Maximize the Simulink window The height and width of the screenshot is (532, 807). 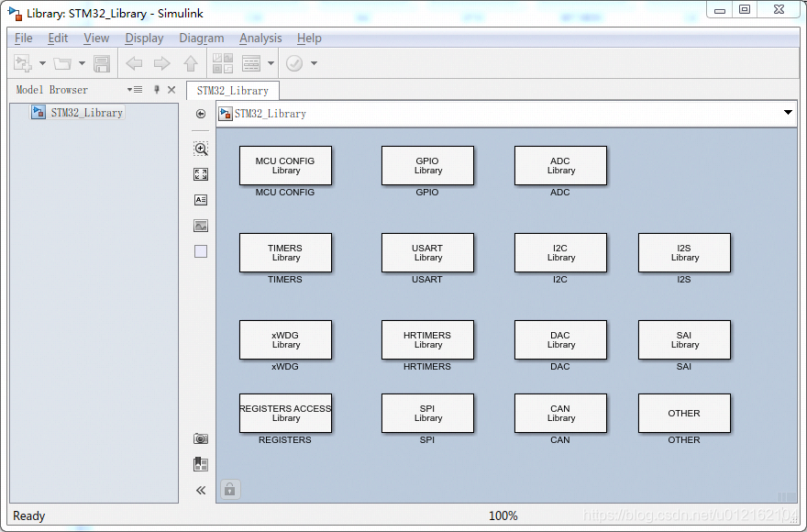pos(745,9)
